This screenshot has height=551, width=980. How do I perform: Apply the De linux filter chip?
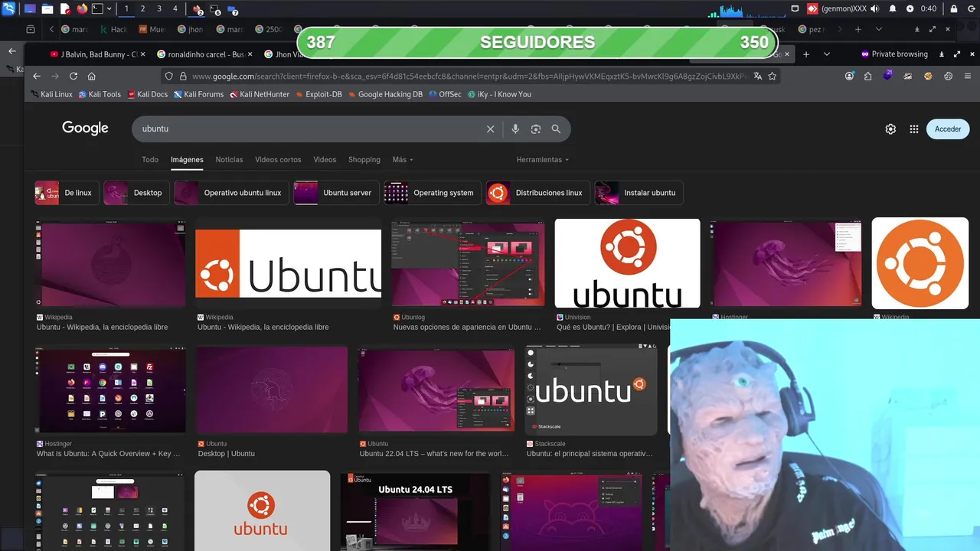[67, 193]
